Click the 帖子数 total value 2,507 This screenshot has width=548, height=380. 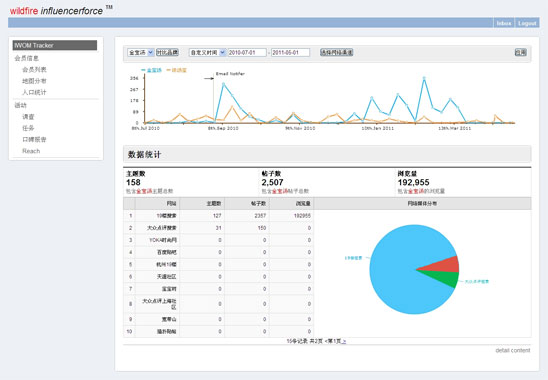pos(272,182)
